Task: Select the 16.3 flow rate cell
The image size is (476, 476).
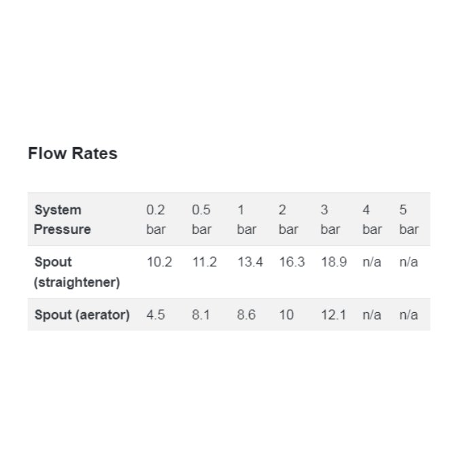Action: click(292, 262)
